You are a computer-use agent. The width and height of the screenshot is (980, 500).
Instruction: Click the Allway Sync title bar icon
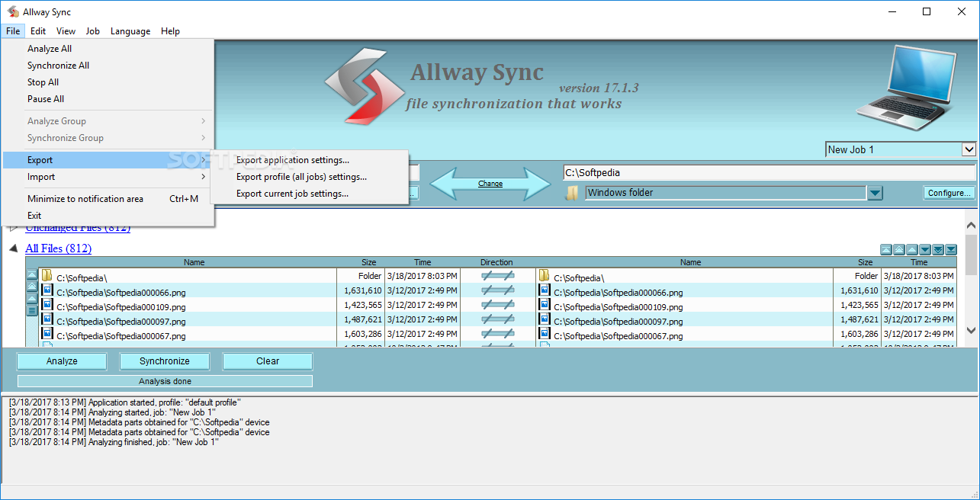coord(13,12)
